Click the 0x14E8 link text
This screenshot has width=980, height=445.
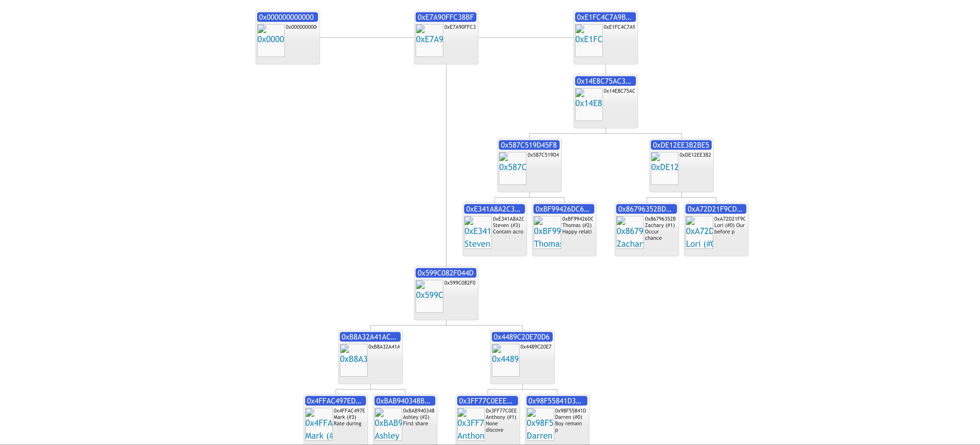(588, 103)
